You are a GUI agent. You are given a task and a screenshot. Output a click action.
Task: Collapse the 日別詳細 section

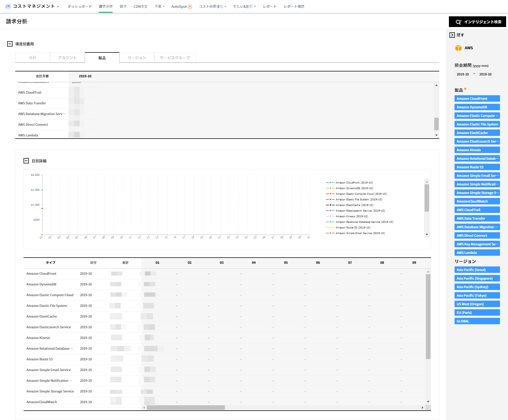coord(26,161)
